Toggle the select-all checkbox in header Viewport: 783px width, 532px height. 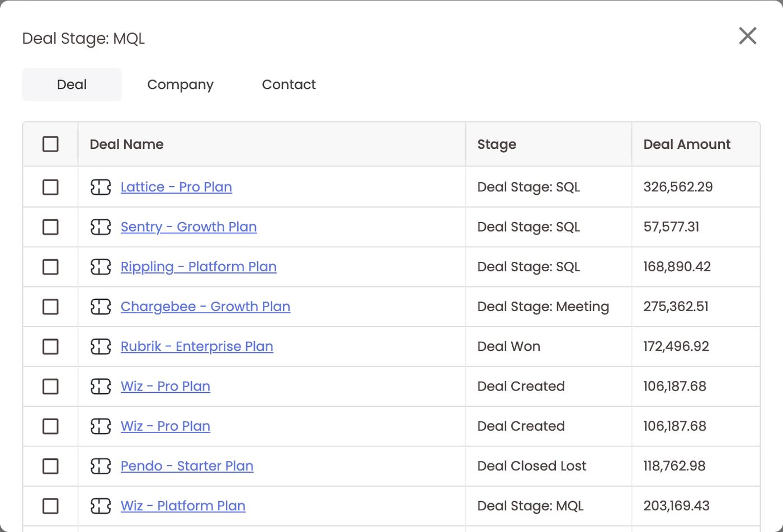click(50, 144)
